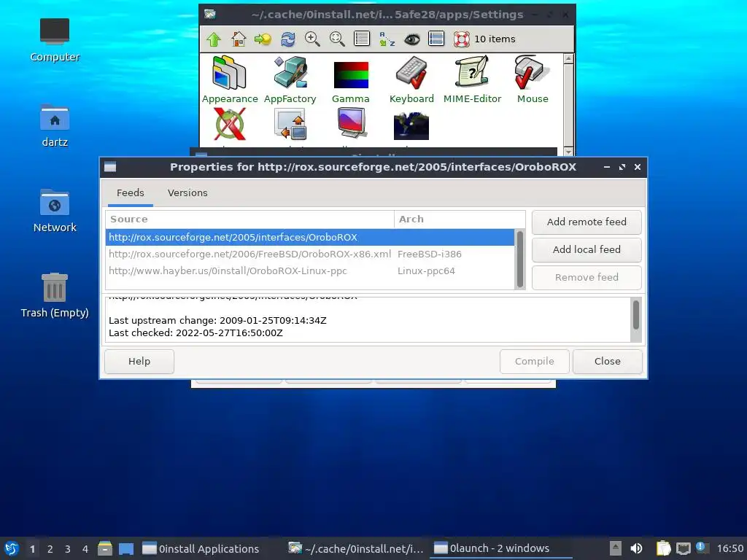Switch to workspace 2 in the pager
Screen dimensions: 747x560
50,549
